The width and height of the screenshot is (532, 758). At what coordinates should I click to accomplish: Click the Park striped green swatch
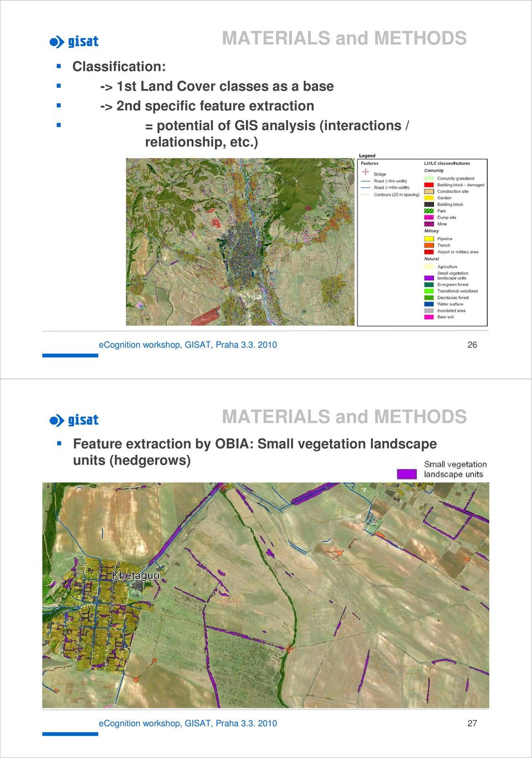[x=429, y=211]
